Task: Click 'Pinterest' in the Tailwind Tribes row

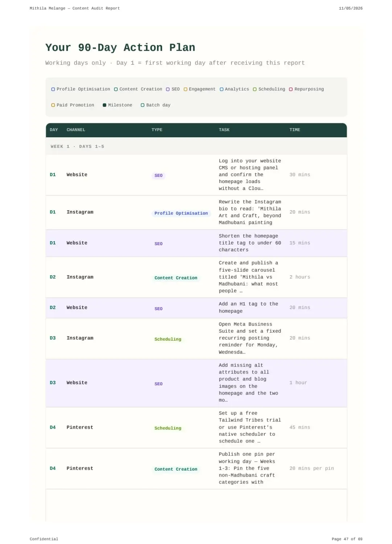Action: coord(80,428)
